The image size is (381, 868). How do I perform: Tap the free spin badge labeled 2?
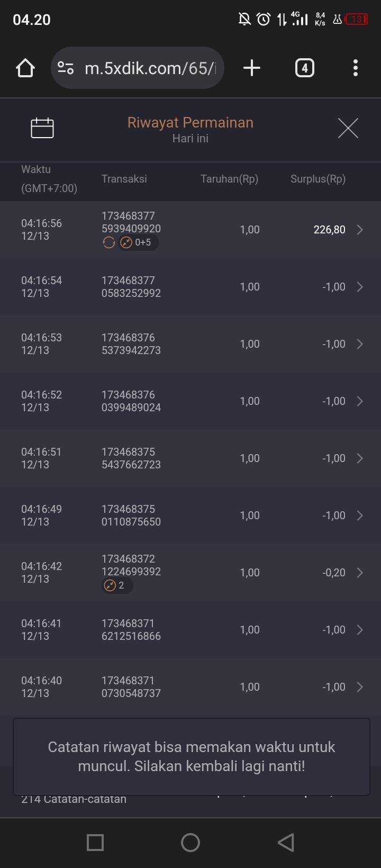click(117, 585)
